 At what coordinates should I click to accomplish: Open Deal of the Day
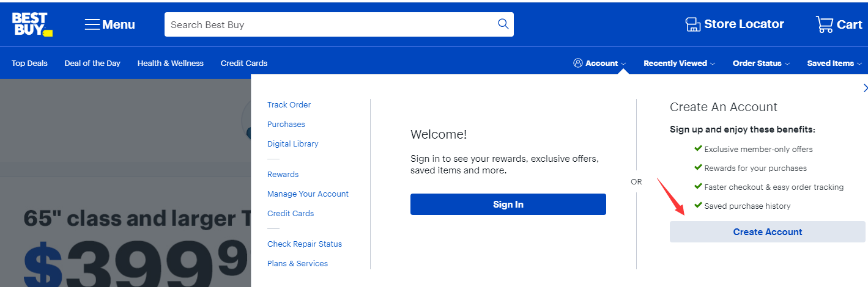click(x=92, y=63)
